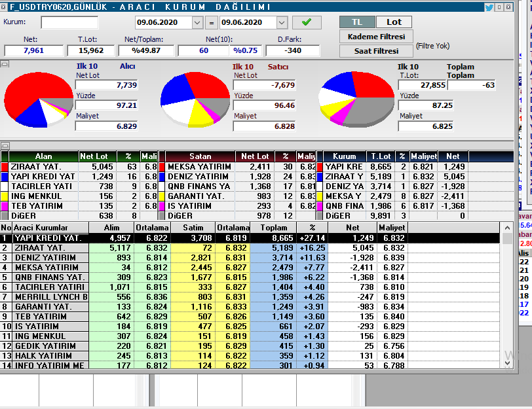Select the GARANTI YAT. row in broker list
Viewport: 532px width, 409px height.
(250, 307)
